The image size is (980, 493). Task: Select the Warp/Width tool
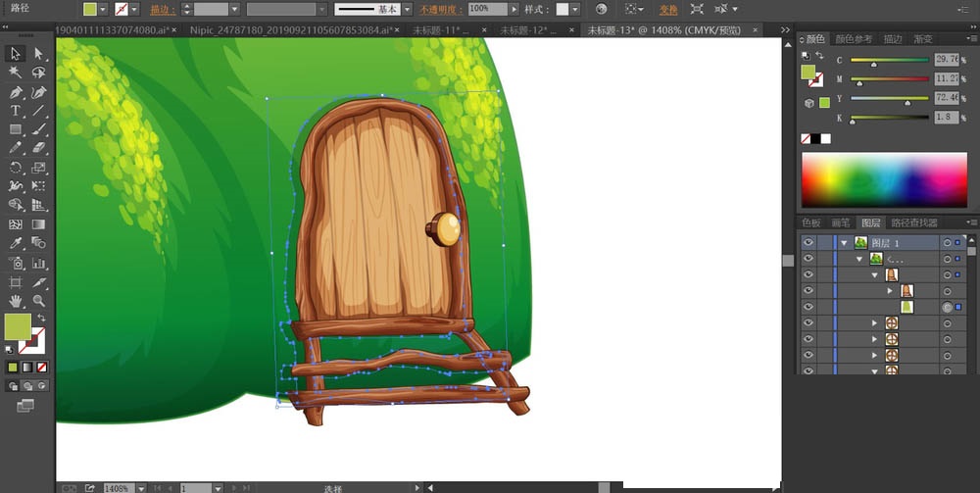(15, 185)
